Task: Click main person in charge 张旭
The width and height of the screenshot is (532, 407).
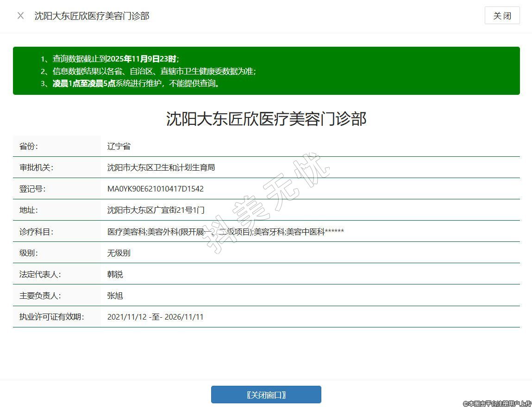Action: click(x=115, y=296)
